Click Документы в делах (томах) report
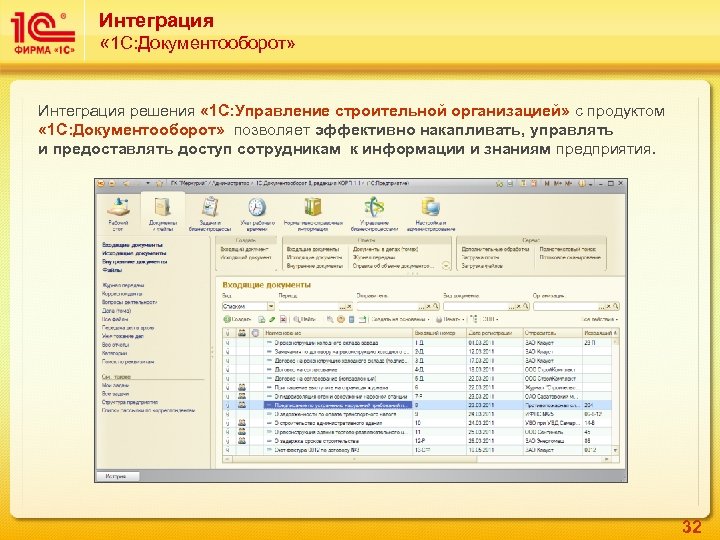This screenshot has height=540, width=720. (x=385, y=249)
